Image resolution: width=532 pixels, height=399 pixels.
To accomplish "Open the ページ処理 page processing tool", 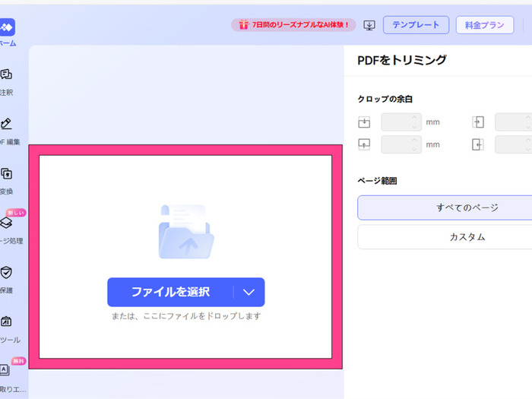I will (x=6, y=223).
